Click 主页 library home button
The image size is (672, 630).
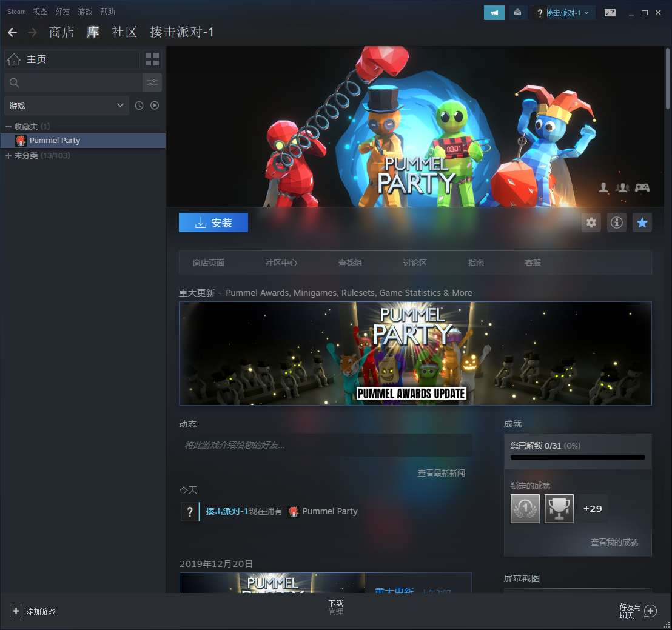(x=72, y=59)
